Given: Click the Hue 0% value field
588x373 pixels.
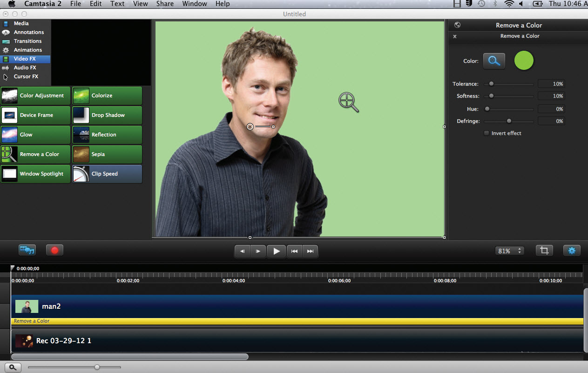Looking at the screenshot, I should point(551,109).
